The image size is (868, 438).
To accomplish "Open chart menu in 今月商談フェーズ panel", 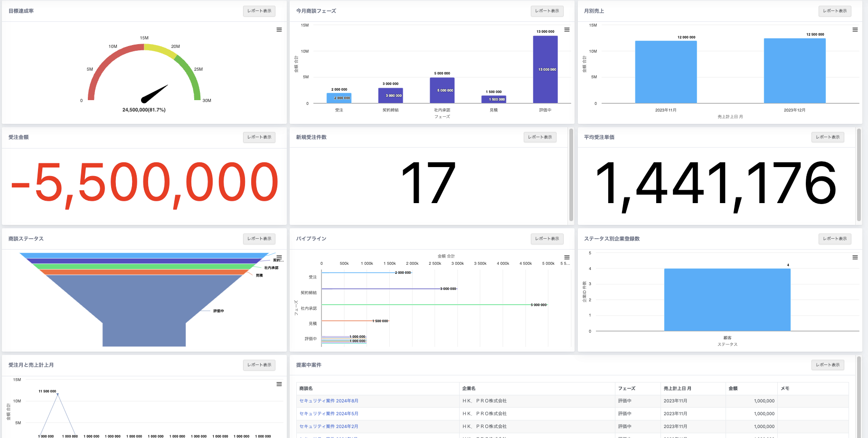I will tap(566, 29).
